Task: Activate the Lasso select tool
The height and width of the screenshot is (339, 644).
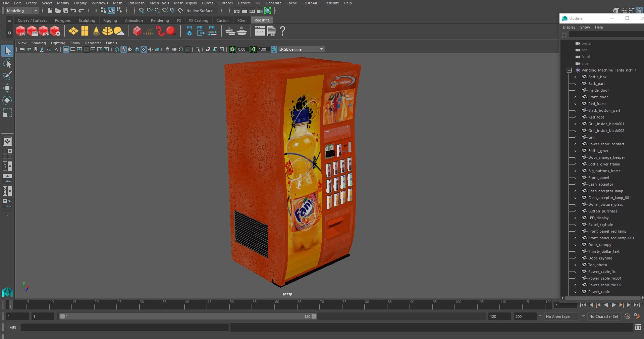Action: [x=7, y=63]
